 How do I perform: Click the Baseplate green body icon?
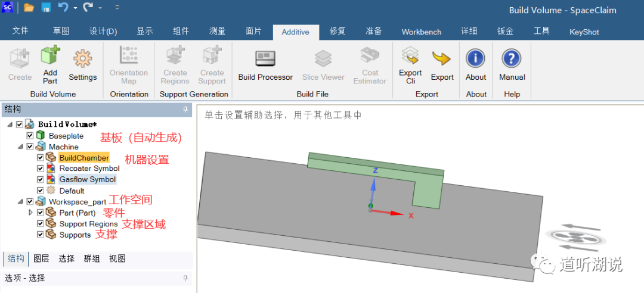[x=41, y=135]
